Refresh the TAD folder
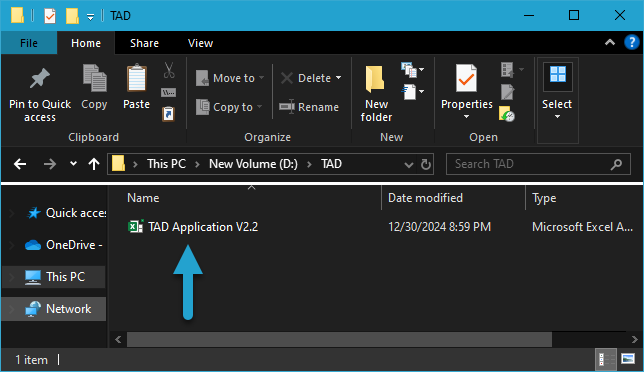644x372 pixels. pyautogui.click(x=426, y=164)
